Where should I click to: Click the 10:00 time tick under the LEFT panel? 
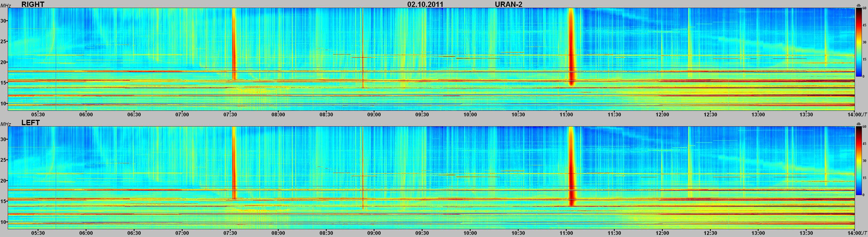pyautogui.click(x=470, y=233)
